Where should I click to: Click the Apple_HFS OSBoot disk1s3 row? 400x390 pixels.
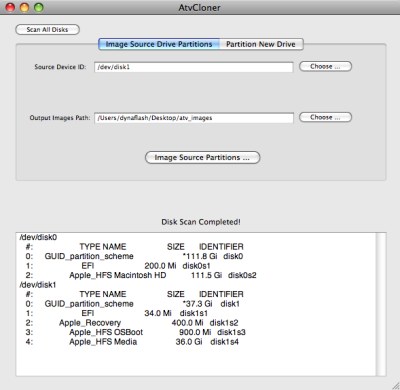pyautogui.click(x=136, y=332)
